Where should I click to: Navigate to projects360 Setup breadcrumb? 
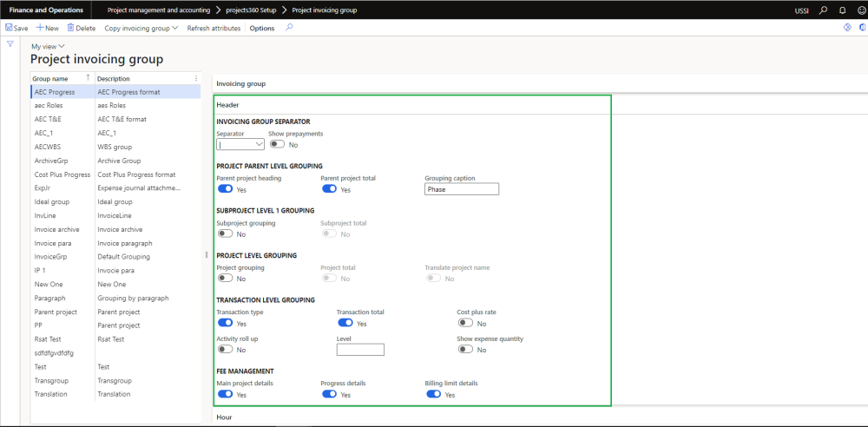(252, 10)
